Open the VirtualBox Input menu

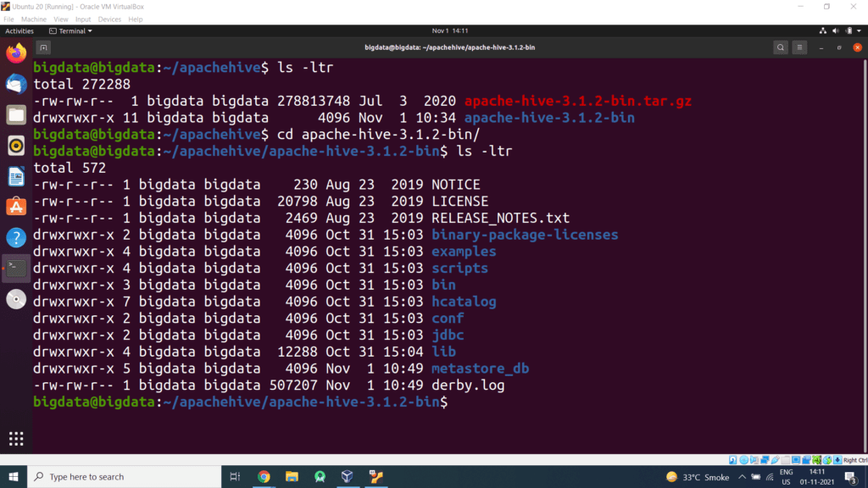(83, 19)
